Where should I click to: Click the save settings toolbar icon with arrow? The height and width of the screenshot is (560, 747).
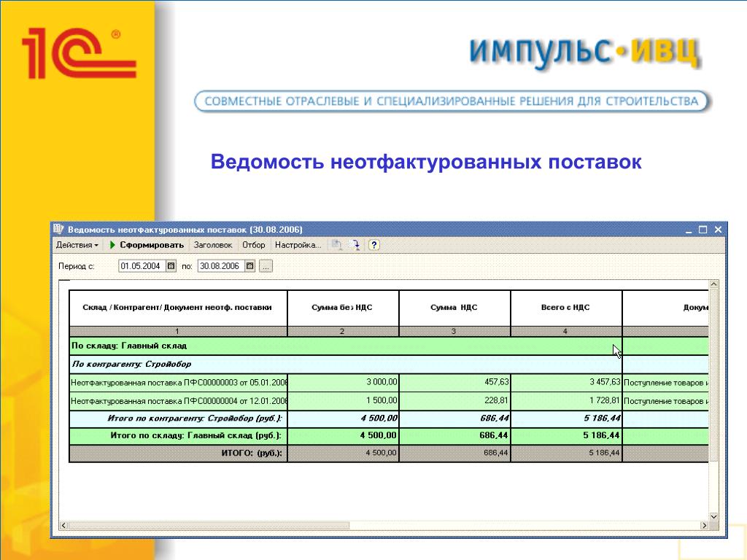[355, 245]
